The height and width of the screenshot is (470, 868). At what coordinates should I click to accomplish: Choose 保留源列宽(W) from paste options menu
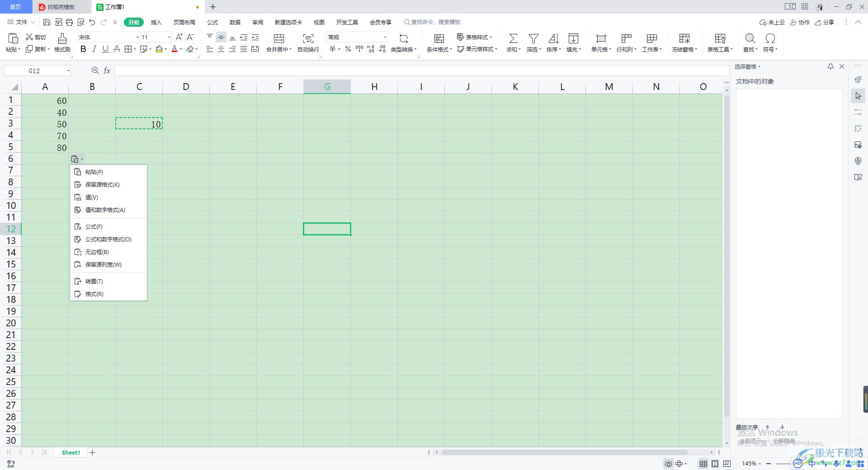108,265
